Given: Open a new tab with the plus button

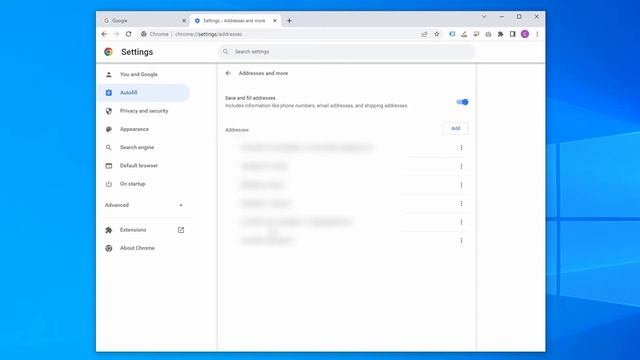Looking at the screenshot, I should (289, 21).
